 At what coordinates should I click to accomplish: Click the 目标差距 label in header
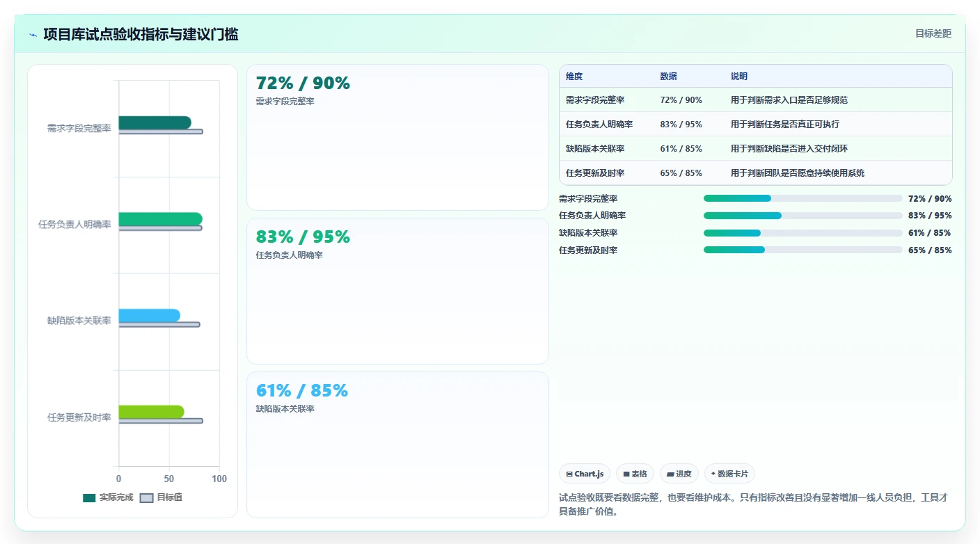(x=933, y=33)
